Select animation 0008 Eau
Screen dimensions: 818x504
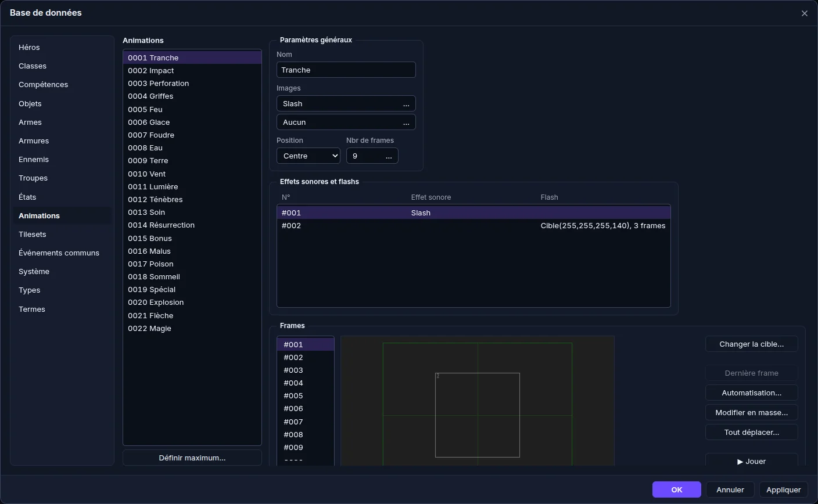coord(192,147)
